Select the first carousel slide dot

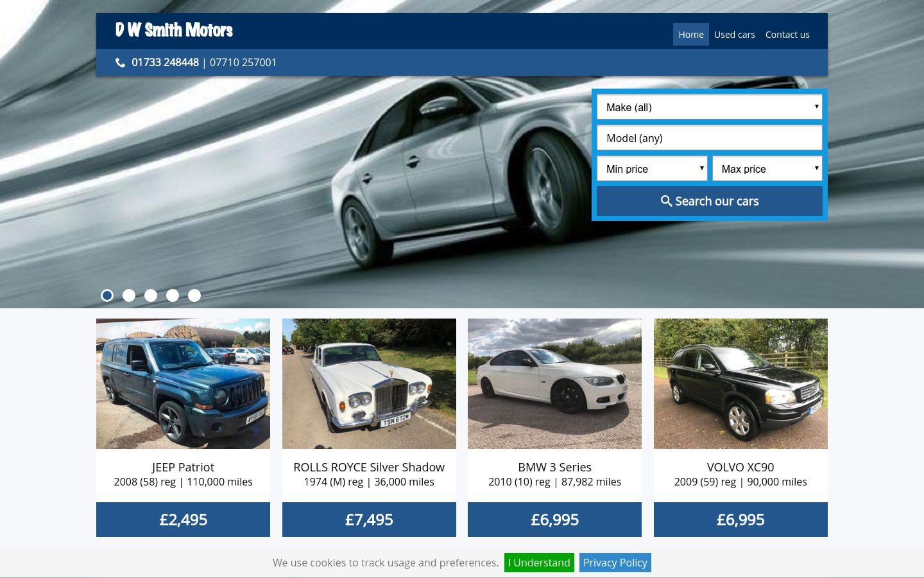107,295
